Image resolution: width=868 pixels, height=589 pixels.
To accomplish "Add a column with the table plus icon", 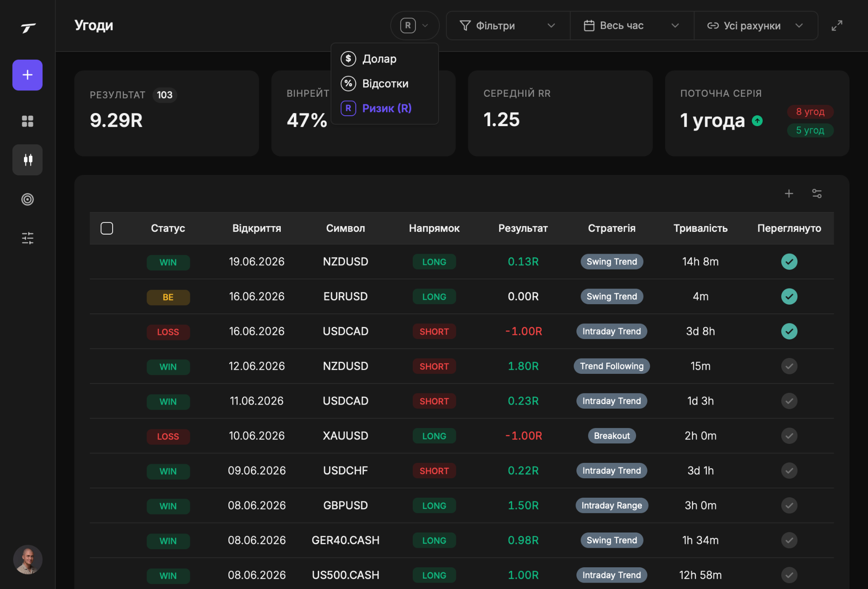I will tap(789, 193).
